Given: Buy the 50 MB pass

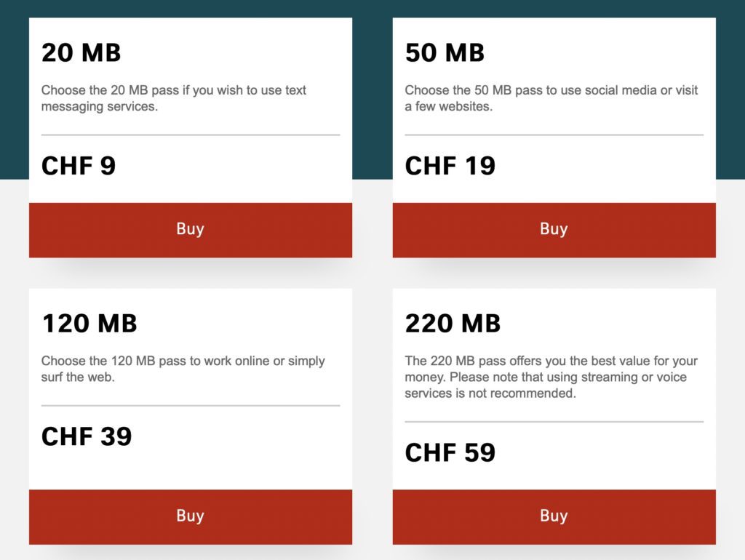Looking at the screenshot, I should pyautogui.click(x=554, y=229).
